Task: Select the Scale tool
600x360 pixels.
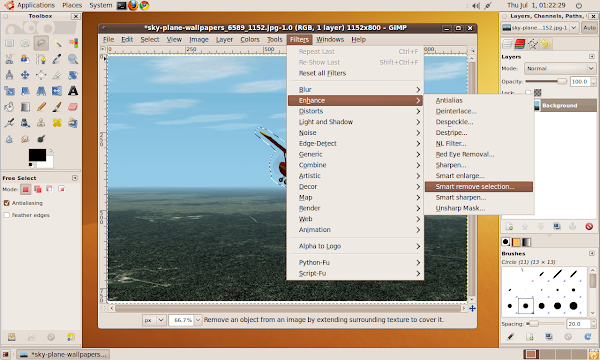Action: coord(9,91)
